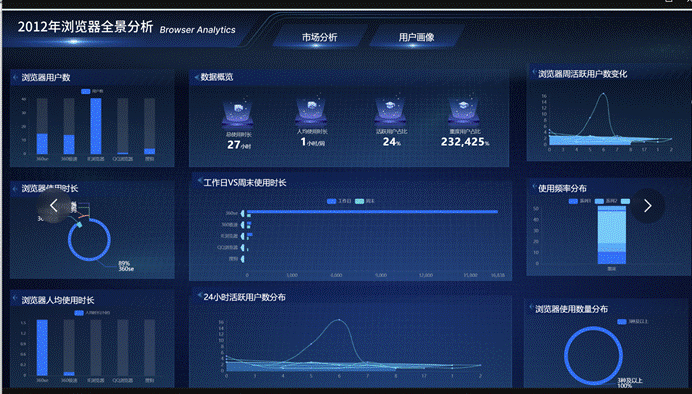
Task: Click the 浏览器用户数 panel title
Action: click(x=46, y=78)
